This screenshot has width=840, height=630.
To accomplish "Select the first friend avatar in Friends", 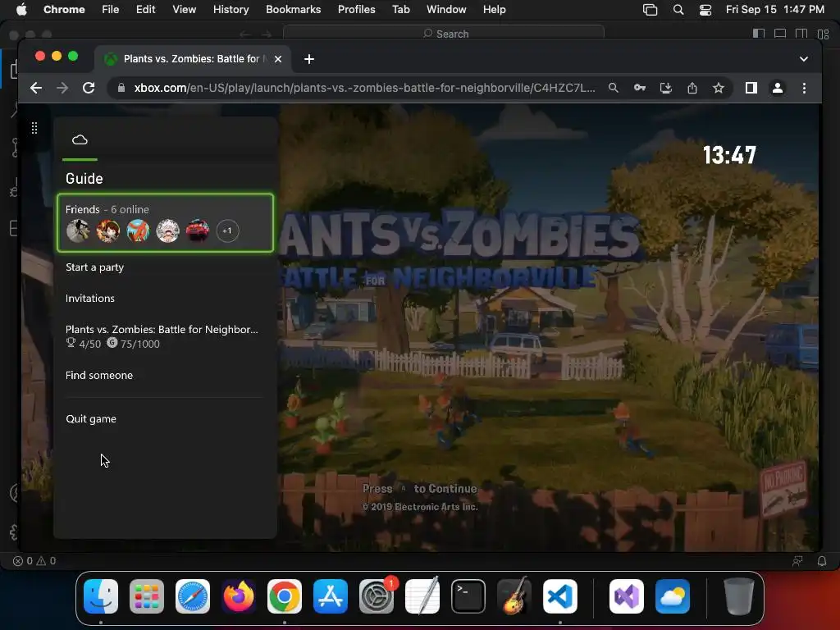I will (x=78, y=231).
